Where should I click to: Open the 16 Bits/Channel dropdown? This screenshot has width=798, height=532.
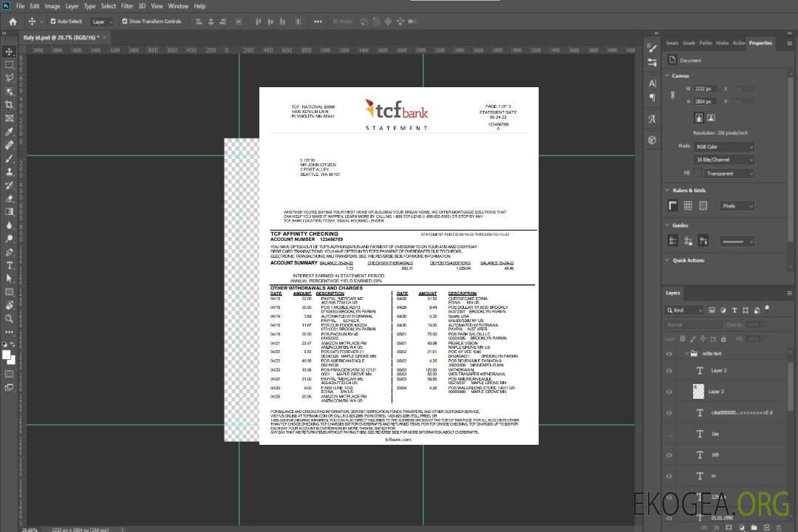coord(723,160)
